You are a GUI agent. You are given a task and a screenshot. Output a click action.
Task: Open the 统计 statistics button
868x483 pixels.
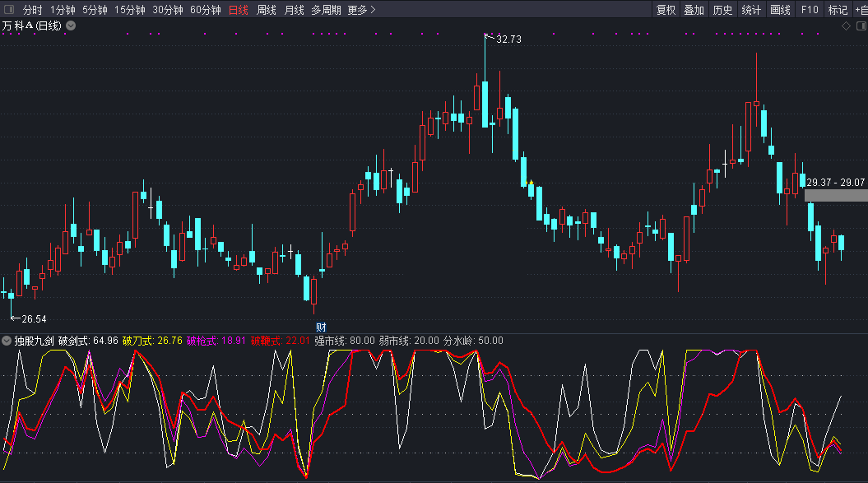click(x=751, y=10)
